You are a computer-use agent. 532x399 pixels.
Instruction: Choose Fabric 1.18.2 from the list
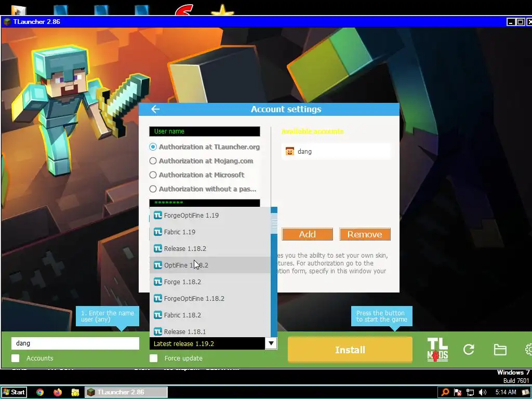point(210,315)
